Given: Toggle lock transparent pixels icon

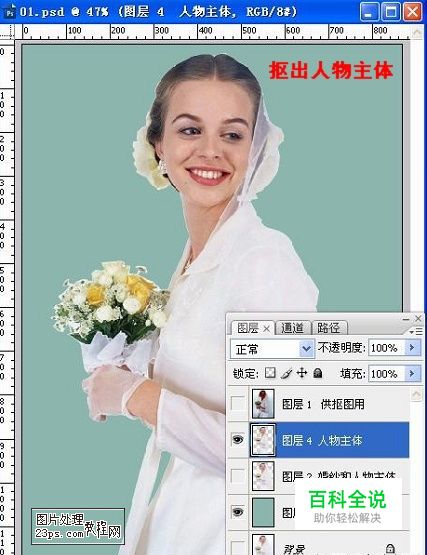Looking at the screenshot, I should click(270, 373).
